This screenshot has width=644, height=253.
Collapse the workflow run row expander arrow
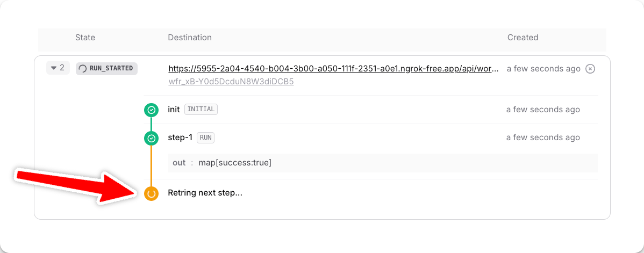(53, 68)
